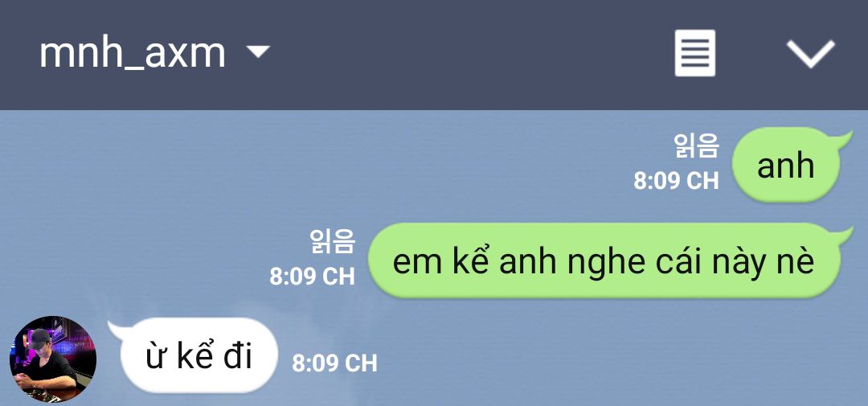Viewport: 868px width, 406px height.
Task: Click the "ừ" character in white bubble
Action: click(x=156, y=357)
